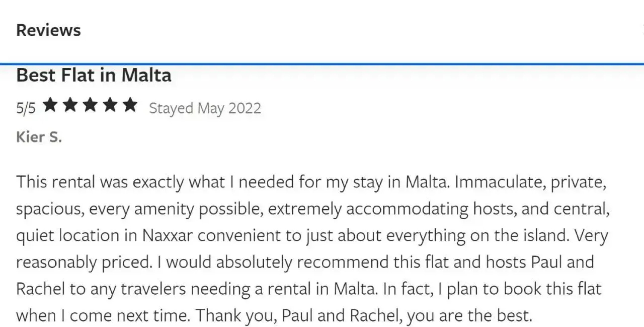Click the blue divider line under Reviews
This screenshot has height=327, width=644.
pyautogui.click(x=322, y=64)
